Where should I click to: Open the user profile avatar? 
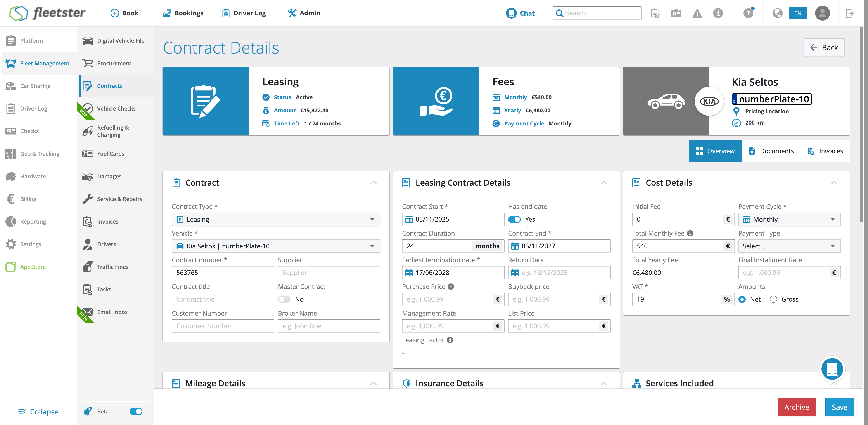click(x=822, y=14)
